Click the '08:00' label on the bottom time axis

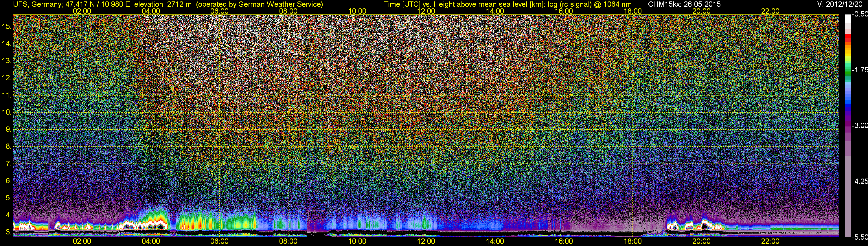pyautogui.click(x=288, y=241)
